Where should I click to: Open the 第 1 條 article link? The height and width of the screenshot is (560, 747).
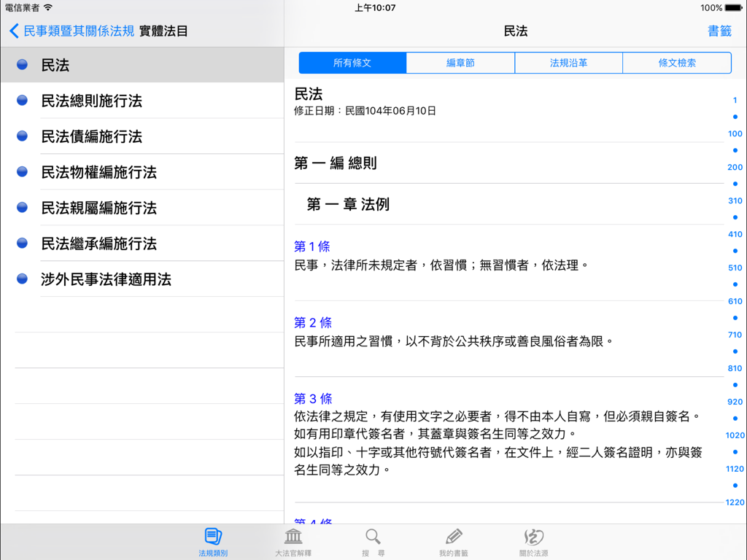pos(312,246)
